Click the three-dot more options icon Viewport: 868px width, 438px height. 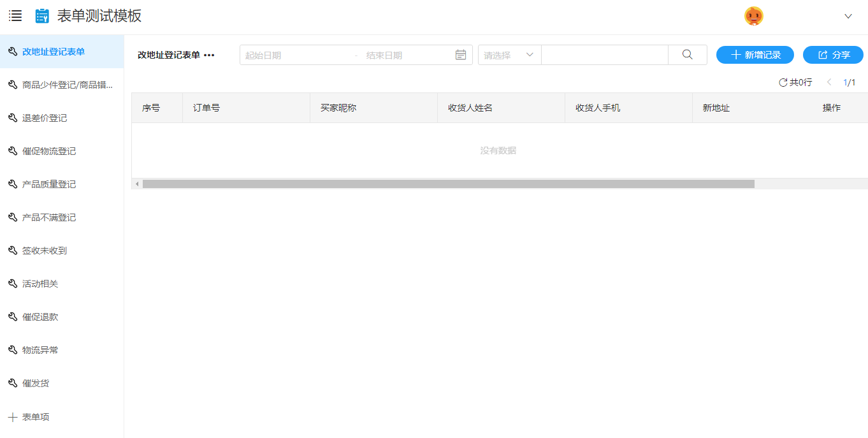coord(209,55)
